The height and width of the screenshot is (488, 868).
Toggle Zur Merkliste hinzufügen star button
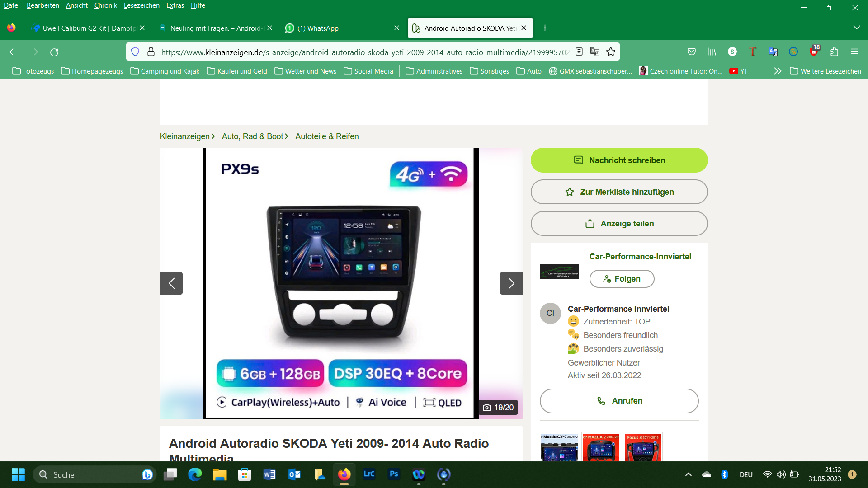619,192
